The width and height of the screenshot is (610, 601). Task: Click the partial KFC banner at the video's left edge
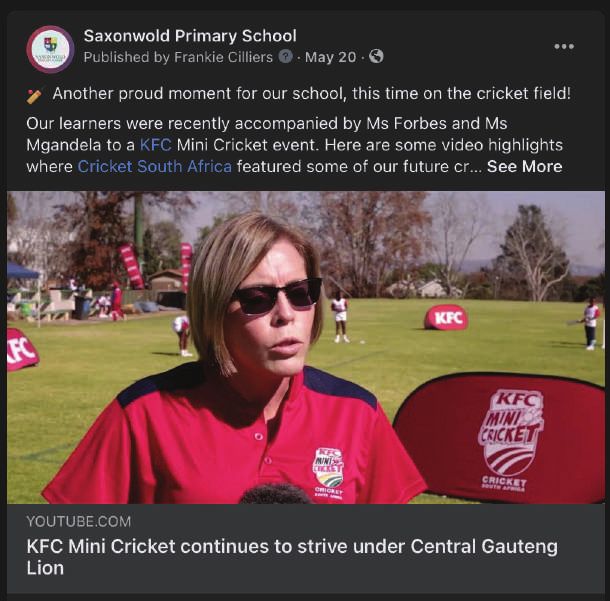pyautogui.click(x=22, y=349)
